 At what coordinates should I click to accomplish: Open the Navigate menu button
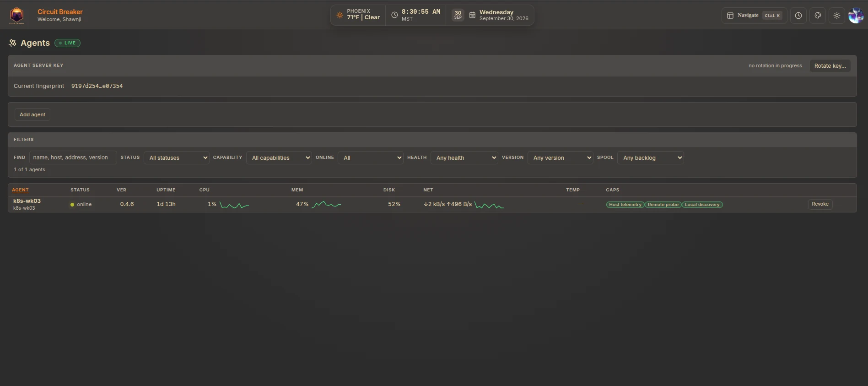pyautogui.click(x=755, y=16)
